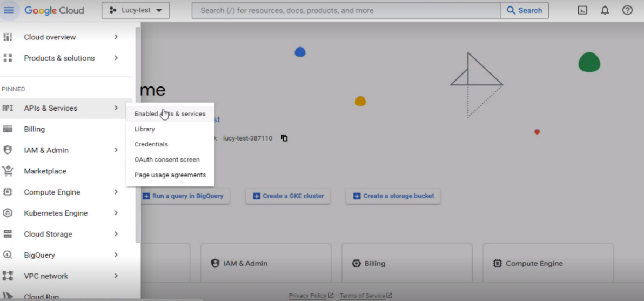Open Compute Engine sidebar label
Screen dimensions: 644x301
pos(52,192)
